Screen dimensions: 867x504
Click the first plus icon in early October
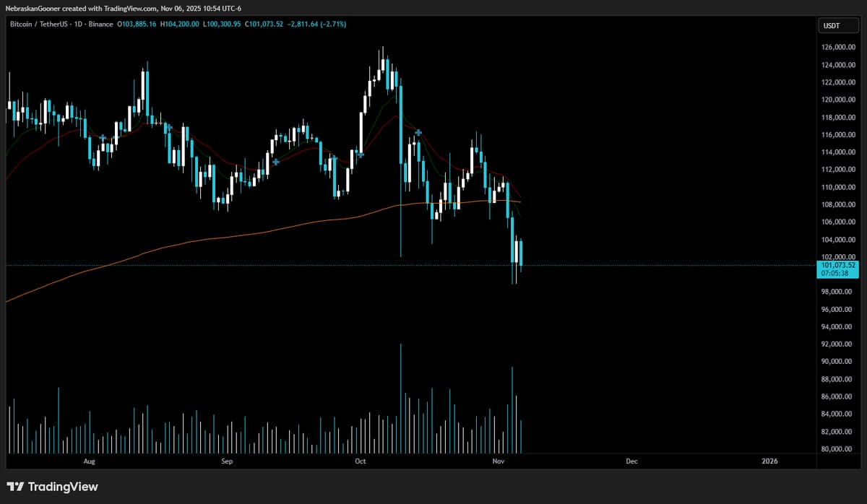[335, 157]
